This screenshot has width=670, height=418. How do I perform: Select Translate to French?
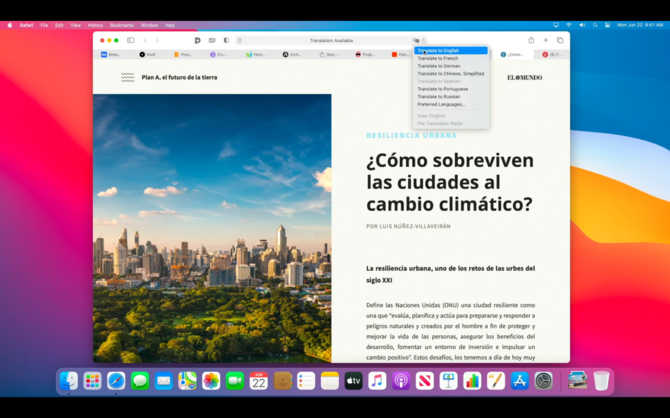(x=451, y=58)
